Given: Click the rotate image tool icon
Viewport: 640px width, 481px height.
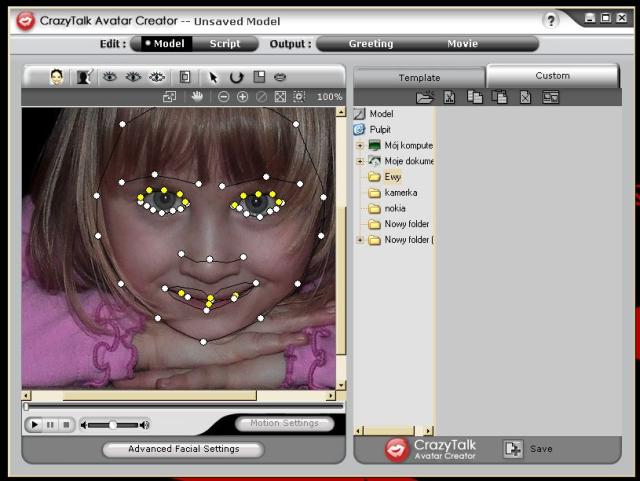Looking at the screenshot, I should point(236,77).
